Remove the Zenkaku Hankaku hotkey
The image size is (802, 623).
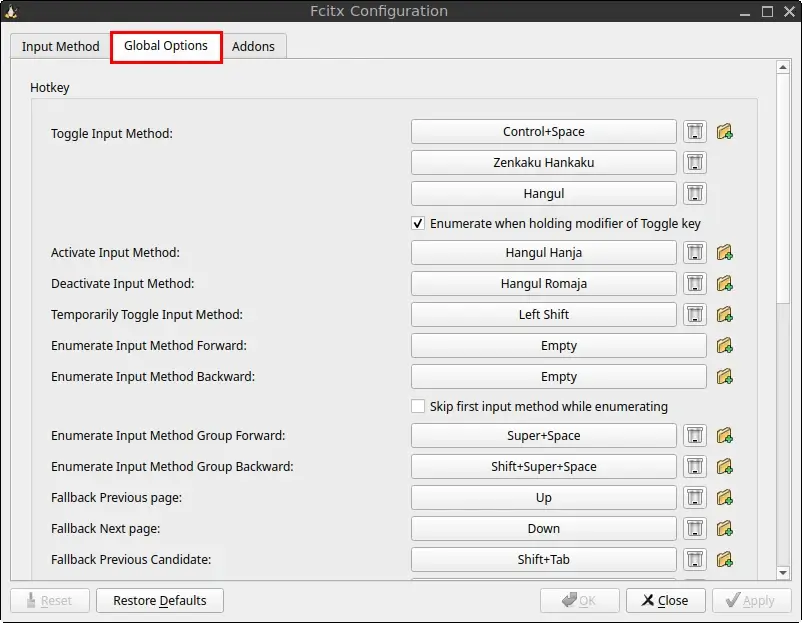pos(695,163)
